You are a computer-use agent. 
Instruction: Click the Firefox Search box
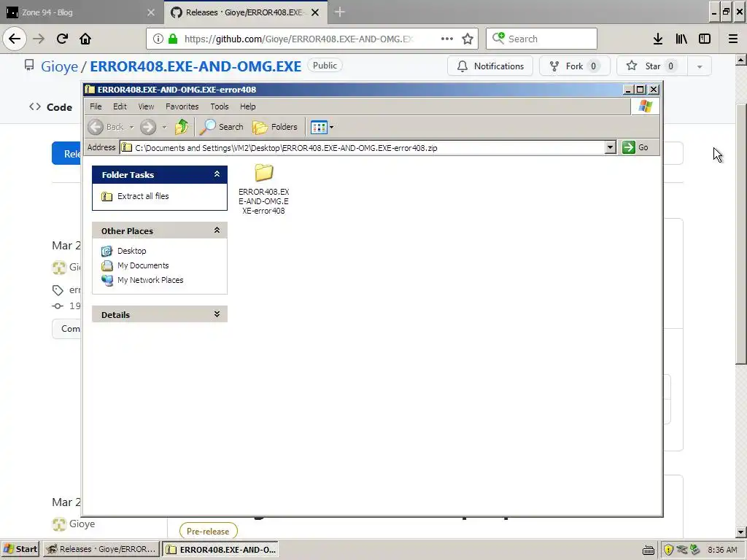(x=542, y=39)
